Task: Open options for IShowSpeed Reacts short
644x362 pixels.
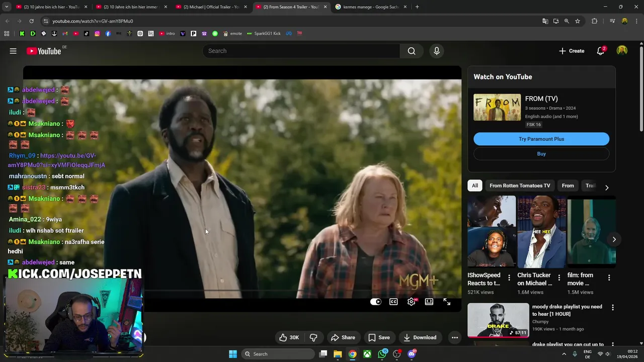Action: tap(509, 278)
